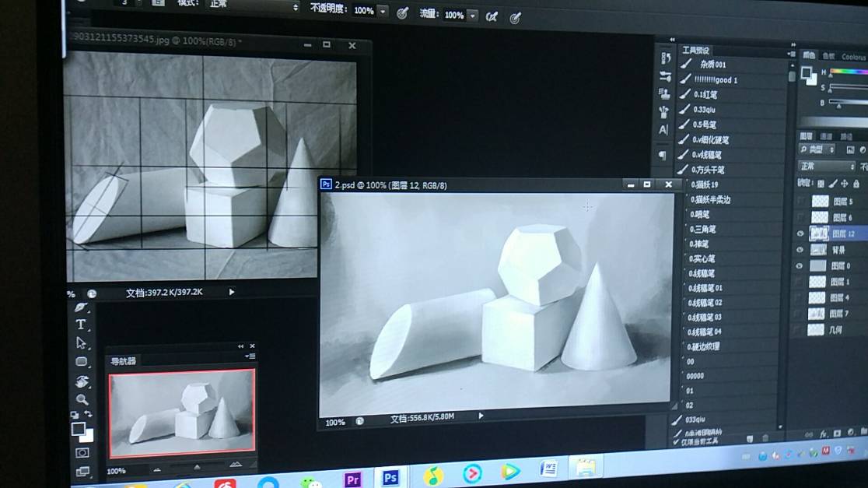Open the Brush Presets panel icon in the dock
Screen dimensions: 868x488
click(666, 58)
